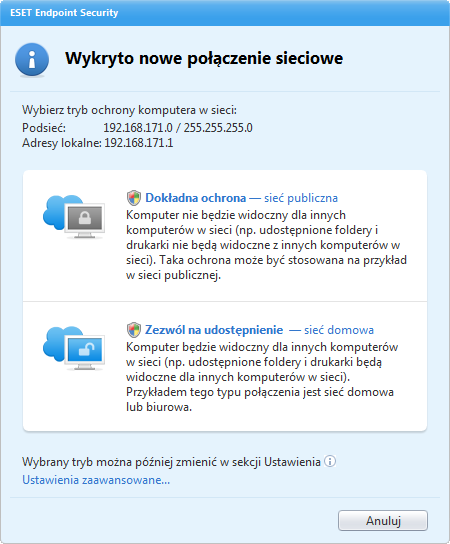This screenshot has height=544, width=450.
Task: Click the shield icon beside Zezwól na udostępnienie
Action: [134, 330]
